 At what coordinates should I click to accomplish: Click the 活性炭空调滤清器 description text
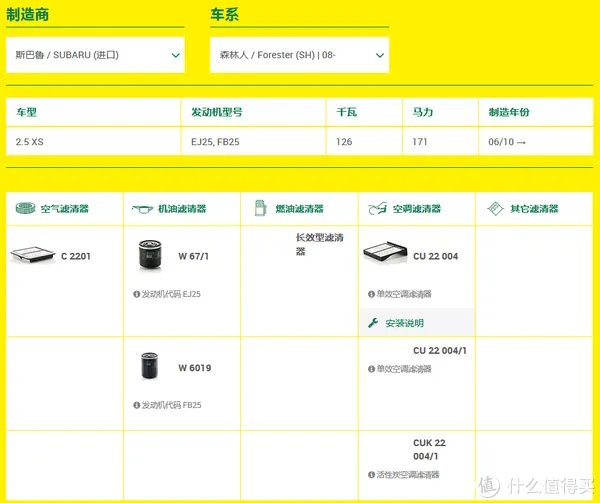408,475
